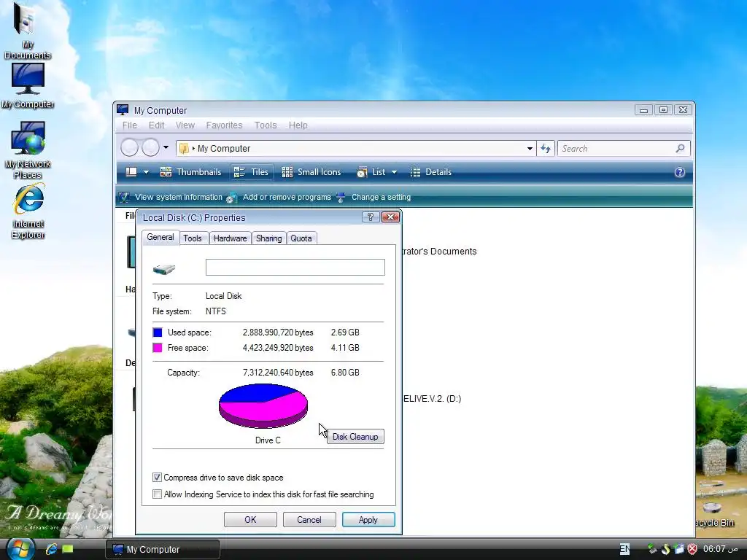Launch Internet Explorer from the quick launch bar
Viewport: 747px width, 560px height.
coord(52,549)
